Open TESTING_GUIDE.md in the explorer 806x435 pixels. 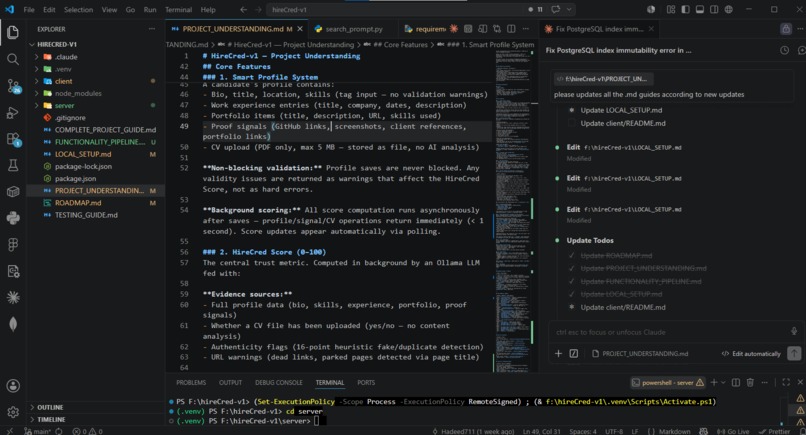tap(96, 215)
